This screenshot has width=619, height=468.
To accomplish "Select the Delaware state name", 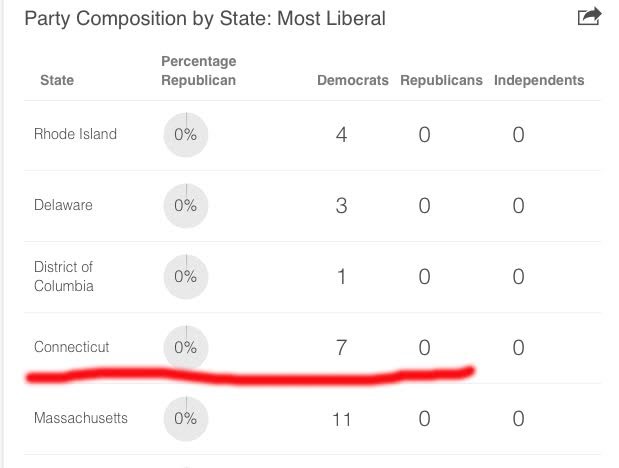I will pyautogui.click(x=63, y=205).
